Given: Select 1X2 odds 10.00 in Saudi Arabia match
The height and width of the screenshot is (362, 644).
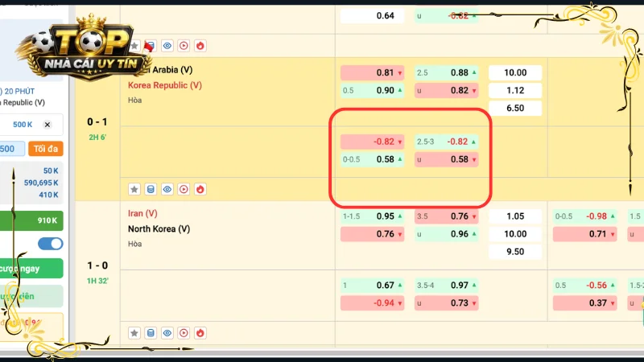Looking at the screenshot, I should point(515,72).
